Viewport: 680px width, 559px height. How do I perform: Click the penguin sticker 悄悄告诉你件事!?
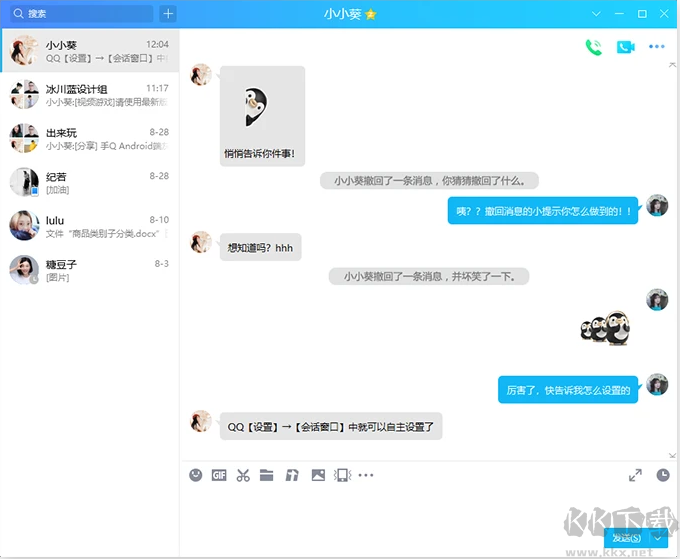tap(262, 116)
